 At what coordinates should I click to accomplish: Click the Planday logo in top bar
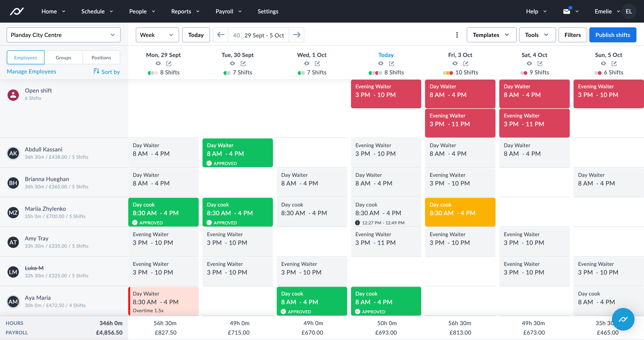(x=17, y=11)
